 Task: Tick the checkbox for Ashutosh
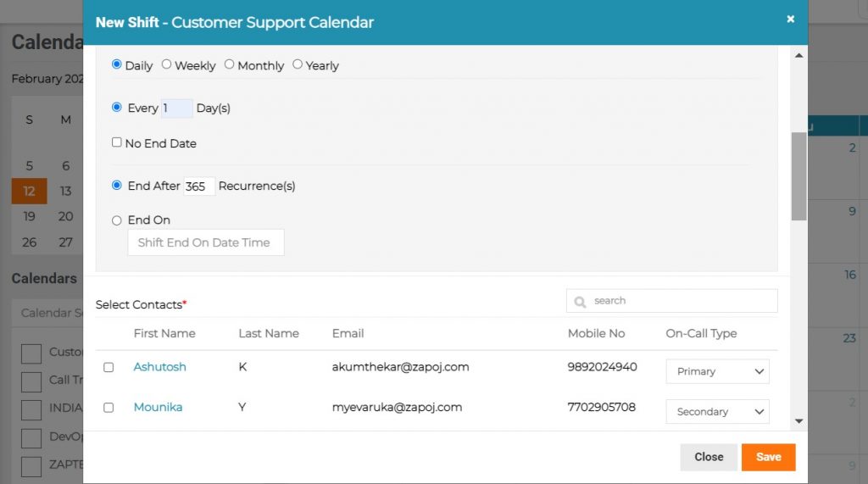click(108, 368)
